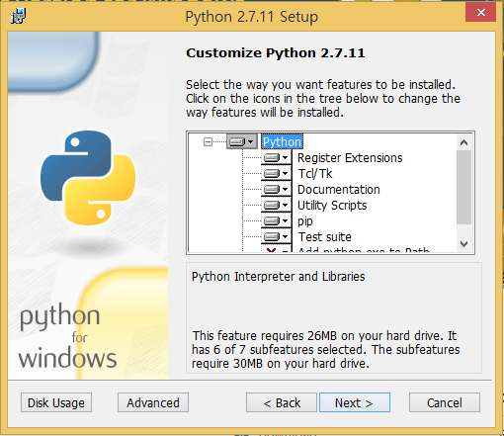This screenshot has width=504, height=436.
Task: Click the installer icon in title bar
Action: point(18,16)
